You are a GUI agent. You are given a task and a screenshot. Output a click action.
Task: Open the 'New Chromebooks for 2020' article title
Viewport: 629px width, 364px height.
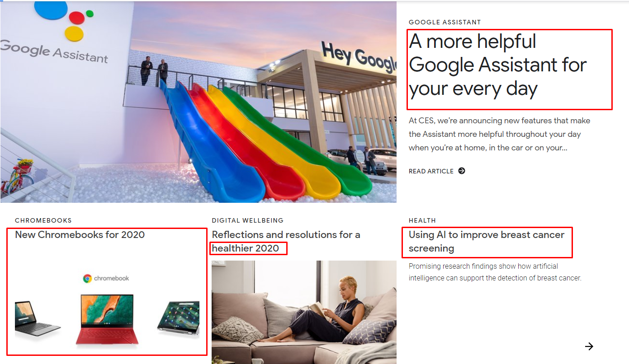[80, 235]
